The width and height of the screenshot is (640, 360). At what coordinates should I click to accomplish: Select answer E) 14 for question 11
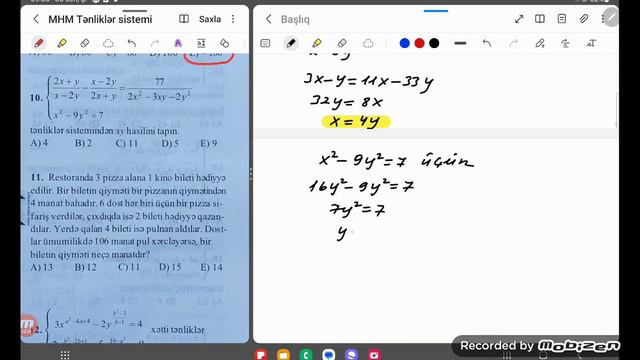click(211, 267)
